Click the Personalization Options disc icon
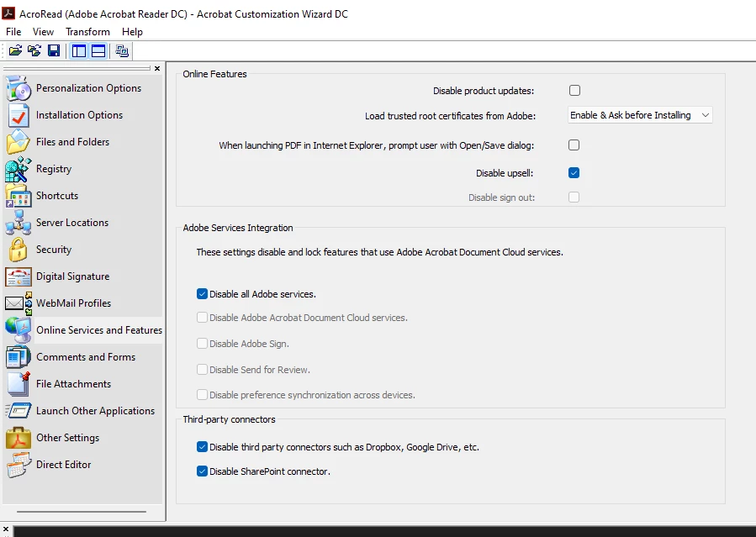 click(19, 88)
